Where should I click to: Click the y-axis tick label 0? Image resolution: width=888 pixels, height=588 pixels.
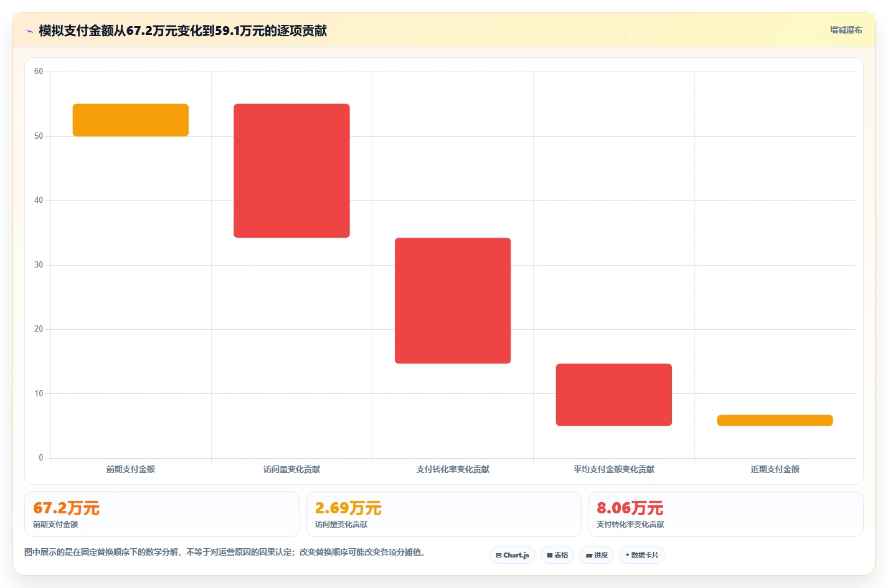[41, 458]
